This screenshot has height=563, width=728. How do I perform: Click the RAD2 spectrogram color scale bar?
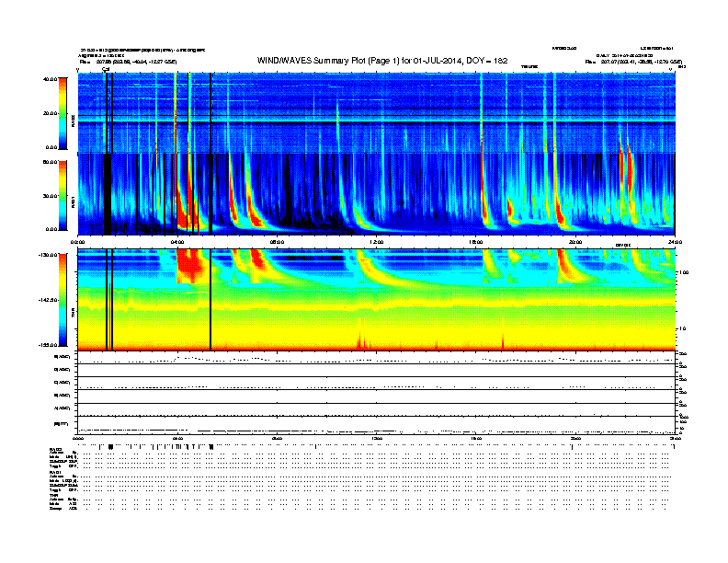tap(63, 113)
